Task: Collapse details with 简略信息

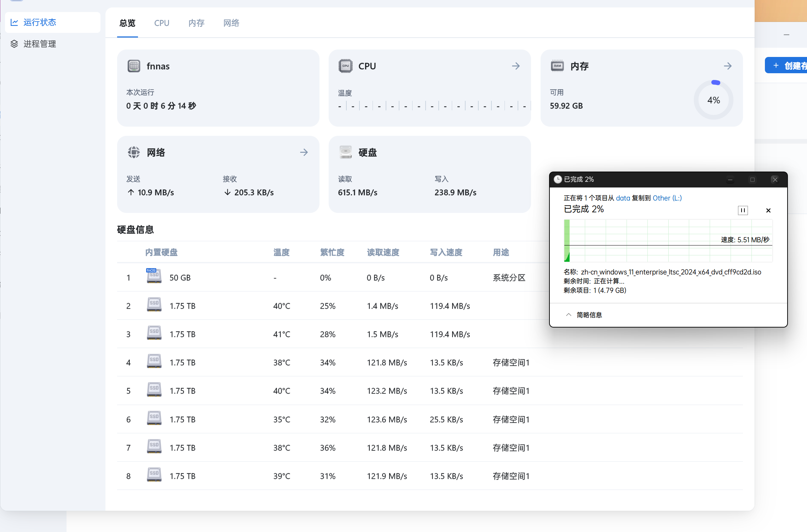Action: [x=584, y=315]
